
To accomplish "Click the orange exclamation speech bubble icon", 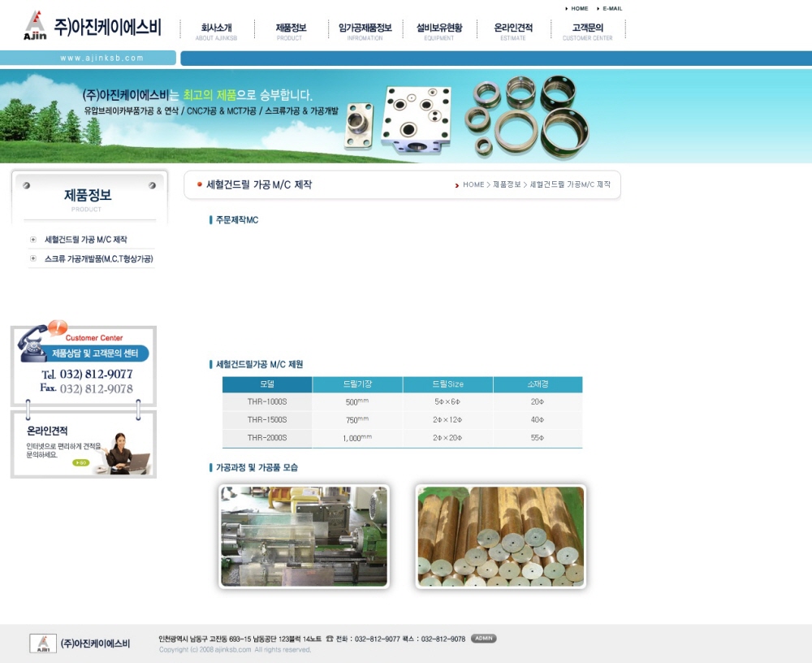I will [x=58, y=327].
